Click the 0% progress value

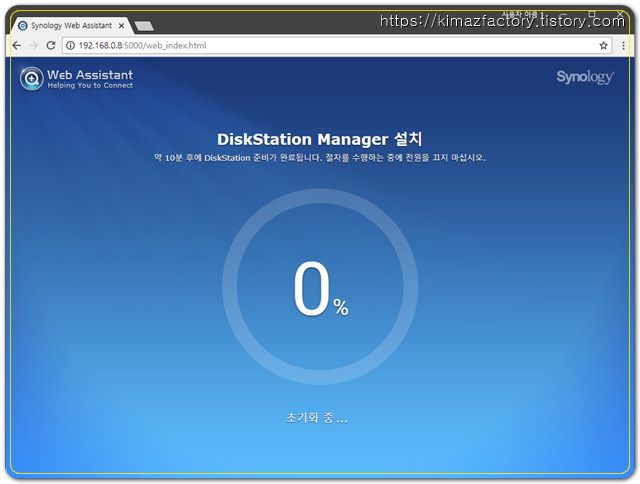(320, 289)
